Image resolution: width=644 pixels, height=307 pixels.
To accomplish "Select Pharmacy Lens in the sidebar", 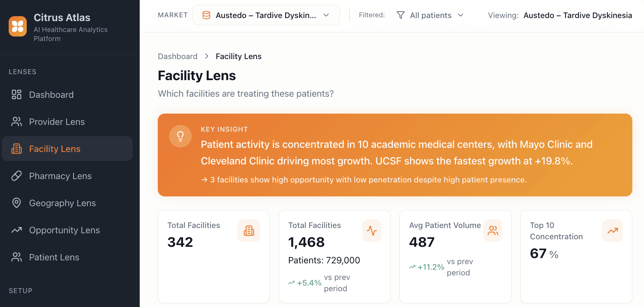I will point(60,176).
